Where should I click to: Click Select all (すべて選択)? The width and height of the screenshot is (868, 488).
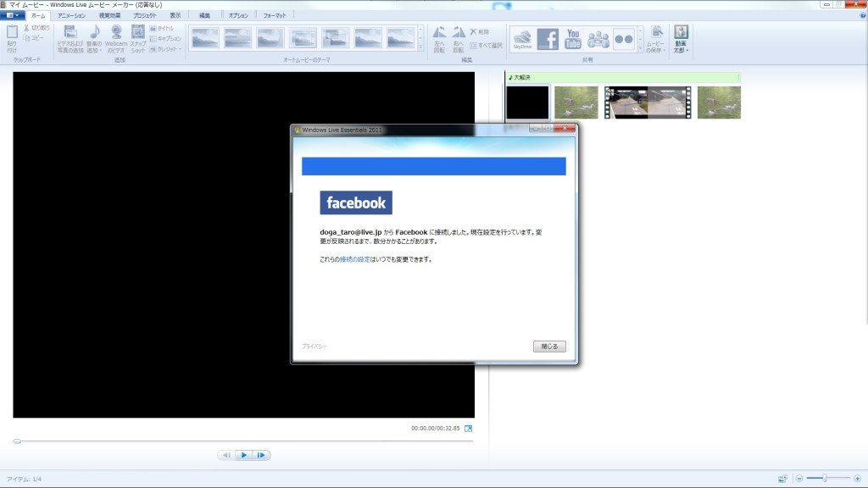pyautogui.click(x=486, y=46)
